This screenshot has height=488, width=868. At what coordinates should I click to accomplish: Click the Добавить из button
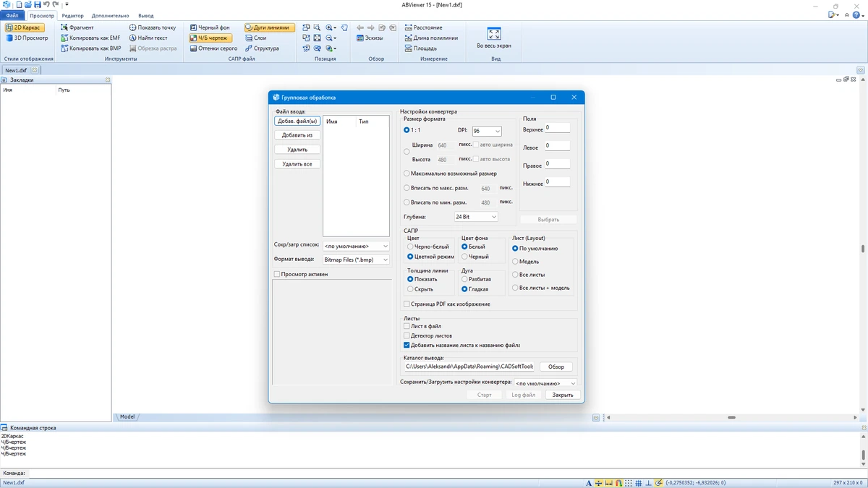pyautogui.click(x=297, y=135)
